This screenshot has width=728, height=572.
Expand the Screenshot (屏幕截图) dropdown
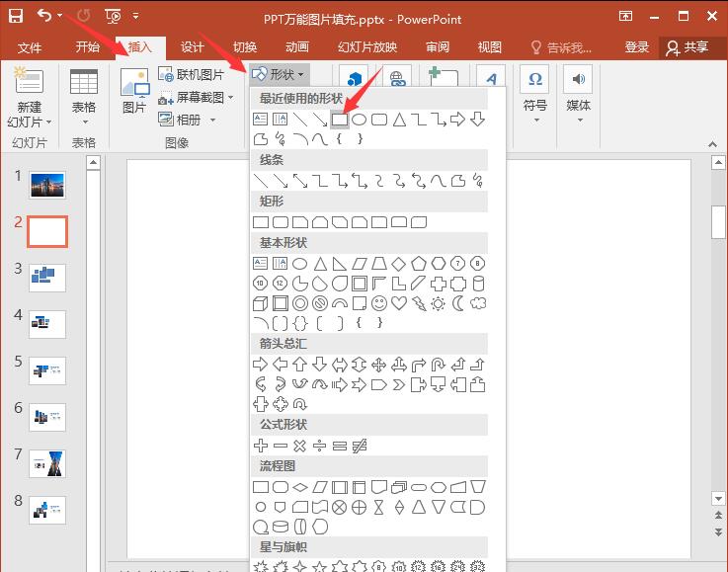[231, 97]
